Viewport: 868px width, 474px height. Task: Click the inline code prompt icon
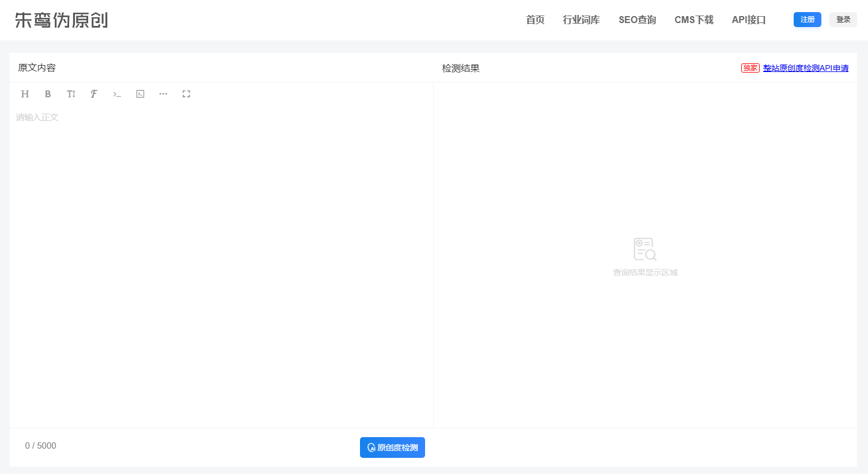[x=117, y=94]
